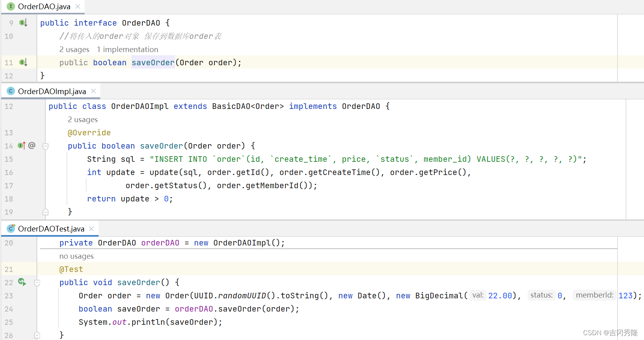
Task: Click line number 25 in the gutter
Action: click(9, 322)
